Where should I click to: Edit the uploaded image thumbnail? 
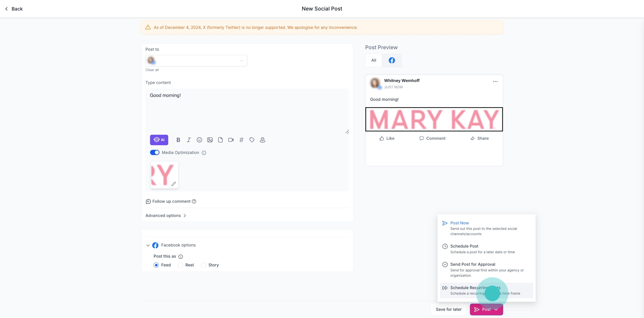pos(173,184)
